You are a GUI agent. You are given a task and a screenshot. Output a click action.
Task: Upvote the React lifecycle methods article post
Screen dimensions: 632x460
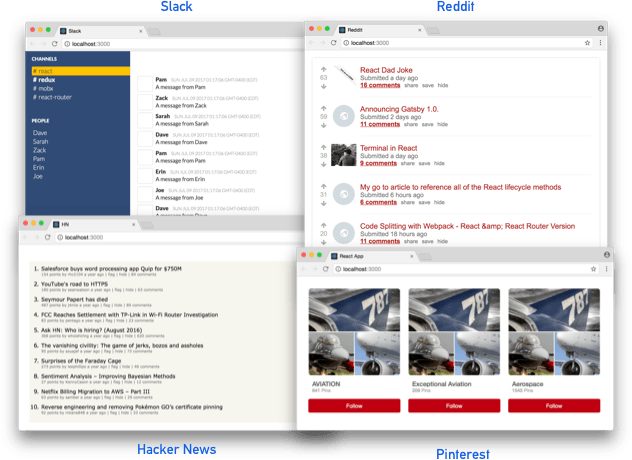pos(323,187)
